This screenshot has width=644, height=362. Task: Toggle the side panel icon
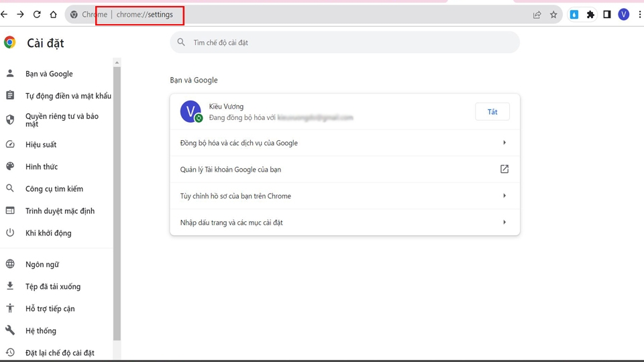click(607, 14)
